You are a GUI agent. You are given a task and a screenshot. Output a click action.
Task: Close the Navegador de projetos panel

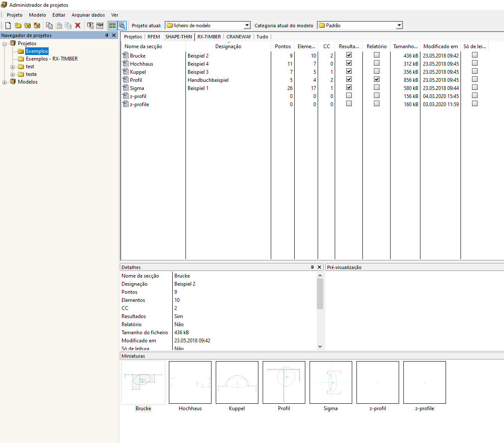114,35
